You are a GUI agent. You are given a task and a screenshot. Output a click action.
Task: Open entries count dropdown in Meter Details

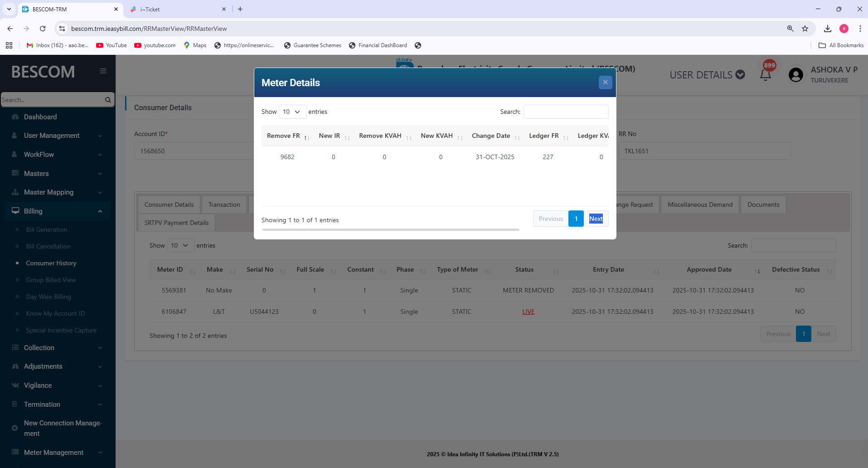292,112
